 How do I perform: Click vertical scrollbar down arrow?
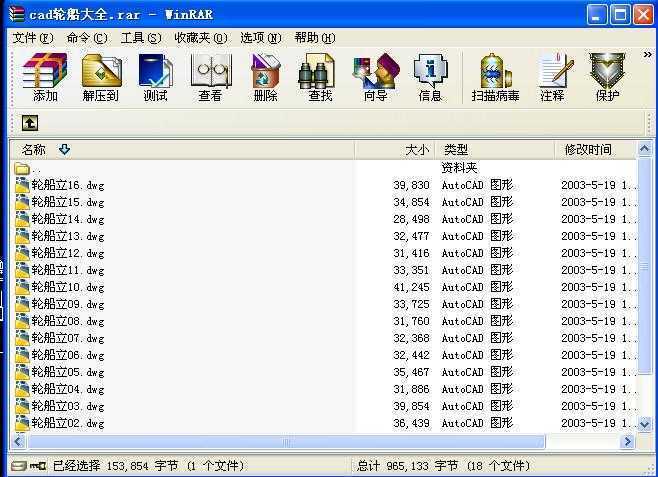coord(645,424)
